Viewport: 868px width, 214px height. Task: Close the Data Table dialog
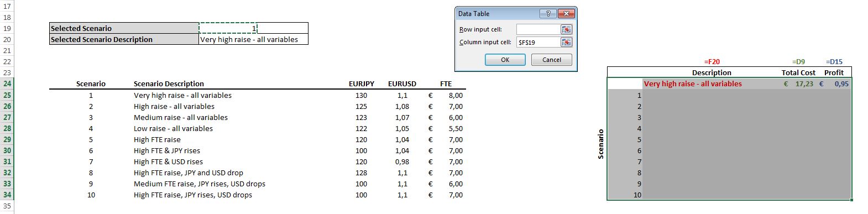coord(566,14)
